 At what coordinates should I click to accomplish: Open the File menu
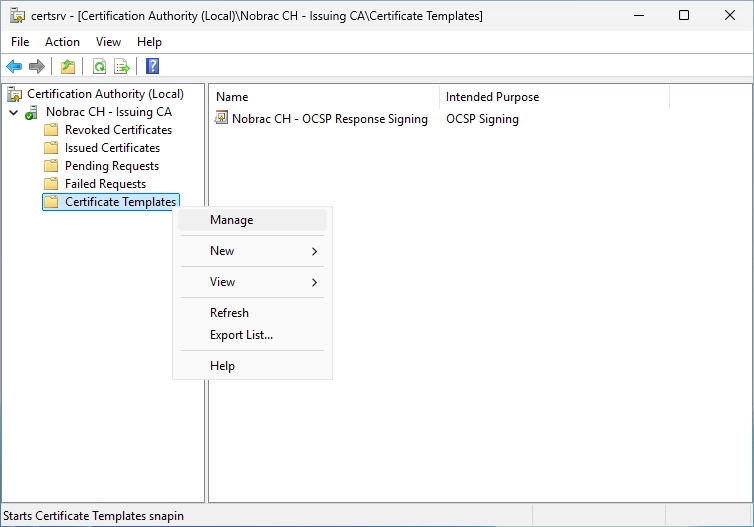point(20,42)
